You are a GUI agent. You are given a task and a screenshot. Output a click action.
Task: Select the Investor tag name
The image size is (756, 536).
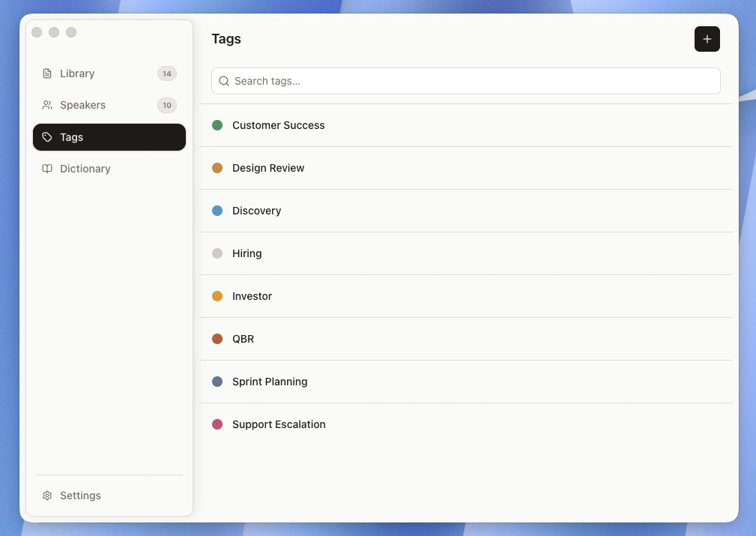click(252, 296)
